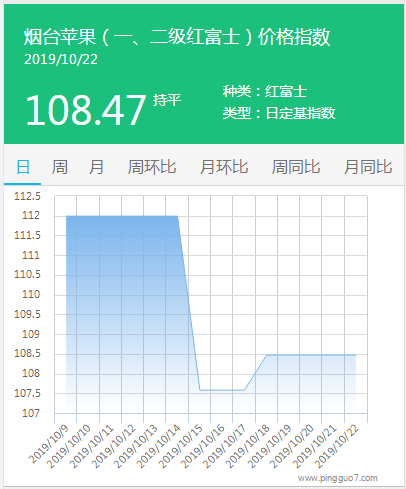Image resolution: width=406 pixels, height=489 pixels.
Task: Click the y-axis label 109
Action: coord(31,334)
